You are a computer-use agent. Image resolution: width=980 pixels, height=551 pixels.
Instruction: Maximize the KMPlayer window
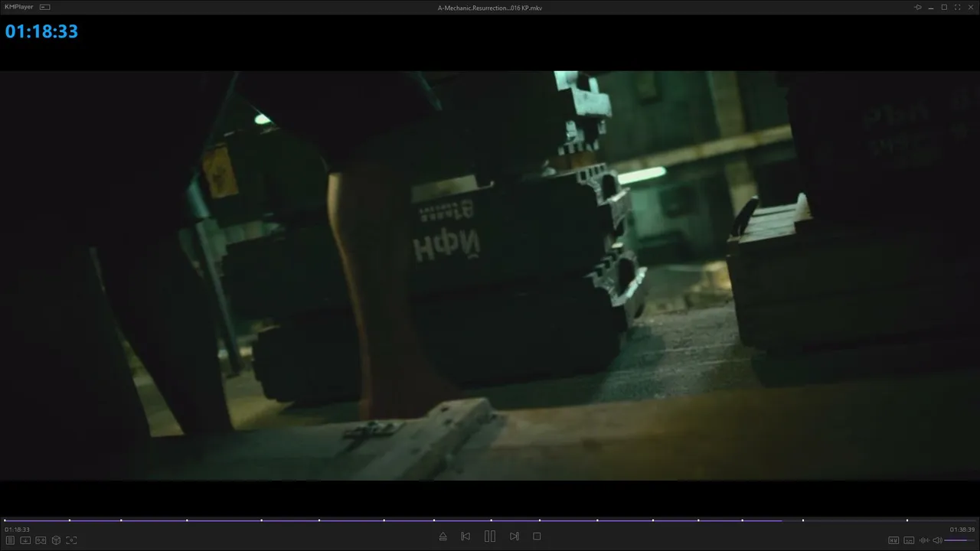point(944,7)
